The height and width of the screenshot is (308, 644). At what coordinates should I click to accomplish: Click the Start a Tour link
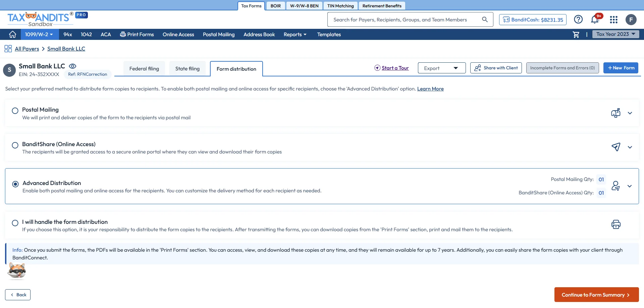point(395,68)
